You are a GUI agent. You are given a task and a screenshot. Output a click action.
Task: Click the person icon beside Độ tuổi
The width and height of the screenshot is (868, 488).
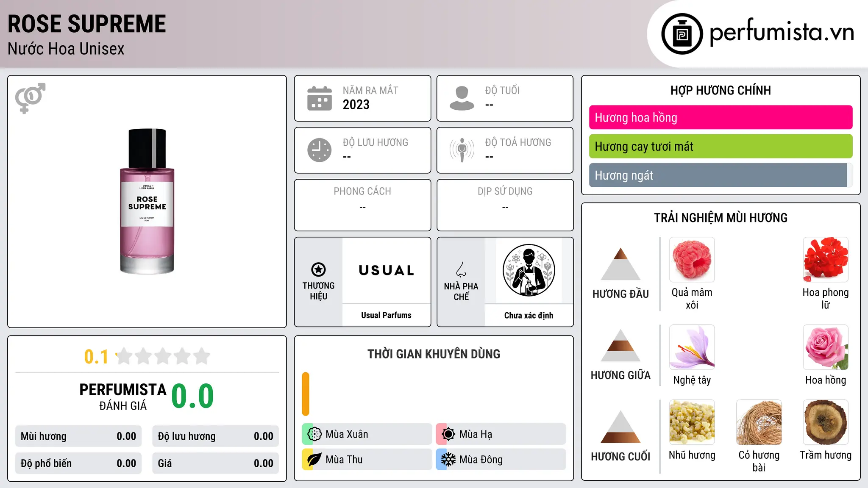coord(462,98)
